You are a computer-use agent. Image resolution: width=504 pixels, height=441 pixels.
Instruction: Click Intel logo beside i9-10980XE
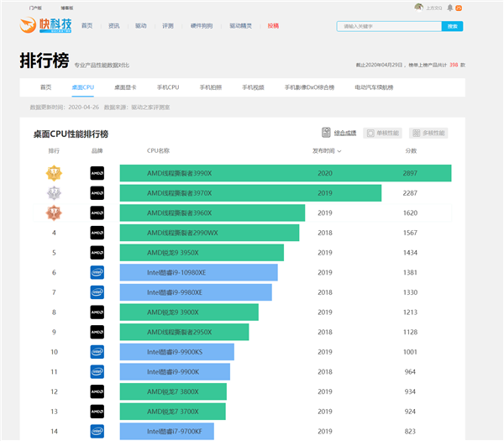[97, 273]
